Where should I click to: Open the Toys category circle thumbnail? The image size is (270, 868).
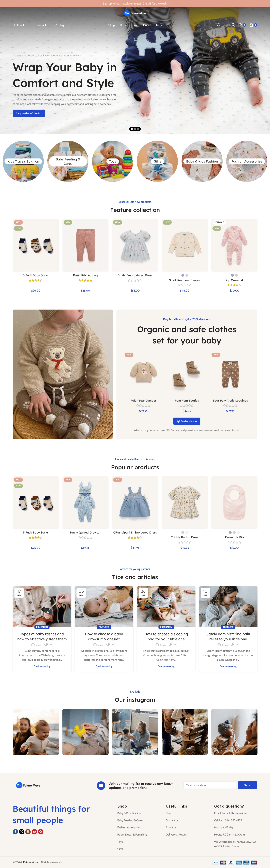tap(113, 161)
